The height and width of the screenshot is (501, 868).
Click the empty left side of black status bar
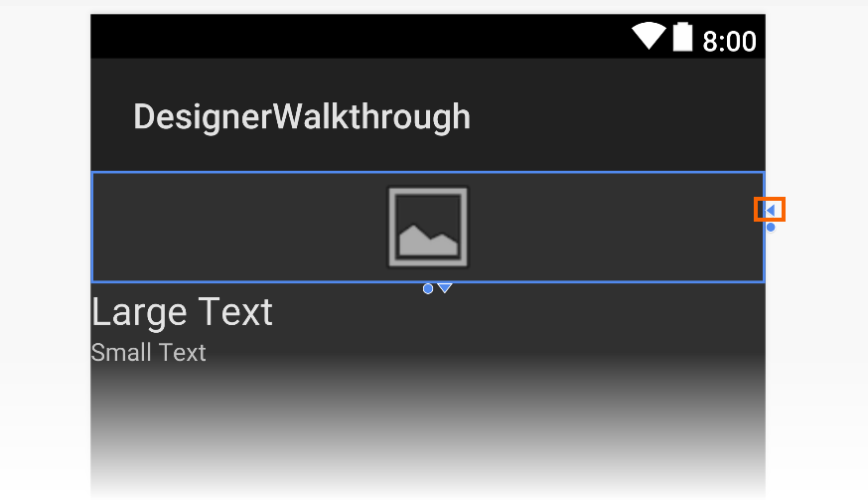(298, 38)
